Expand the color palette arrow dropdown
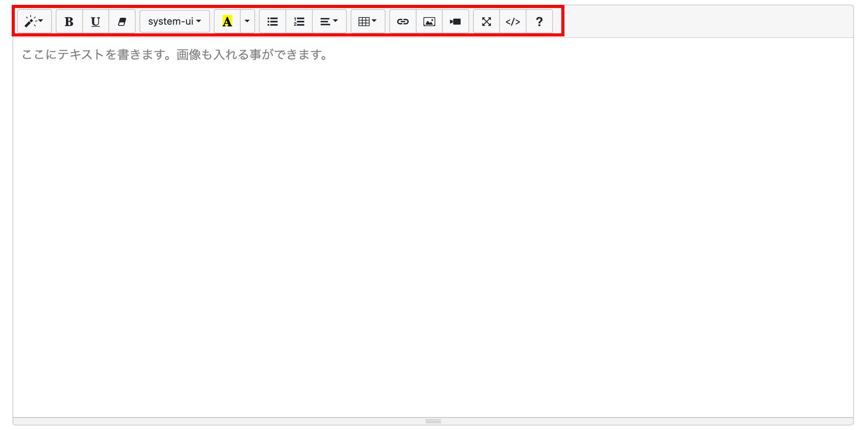Image resolution: width=868 pixels, height=430 pixels. [247, 22]
